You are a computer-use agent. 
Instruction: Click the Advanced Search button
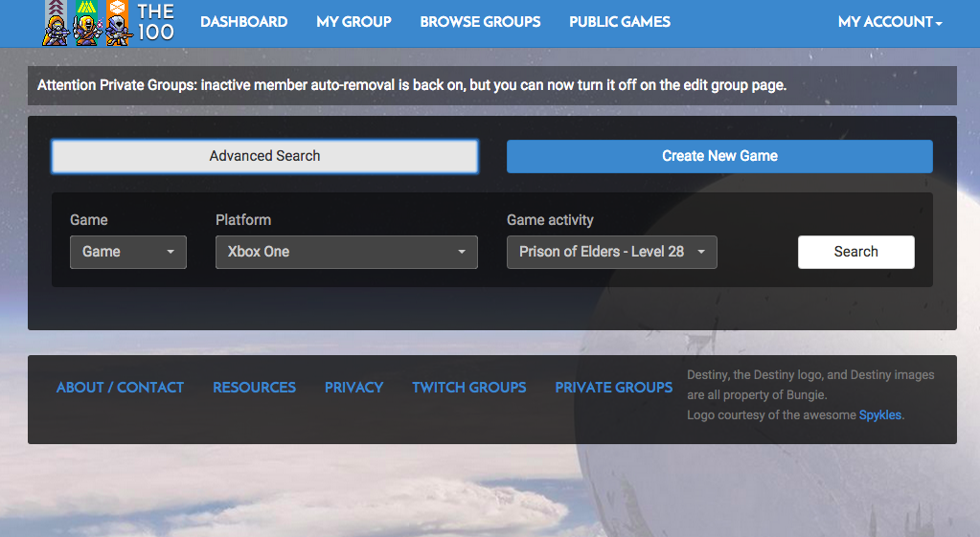click(x=264, y=156)
